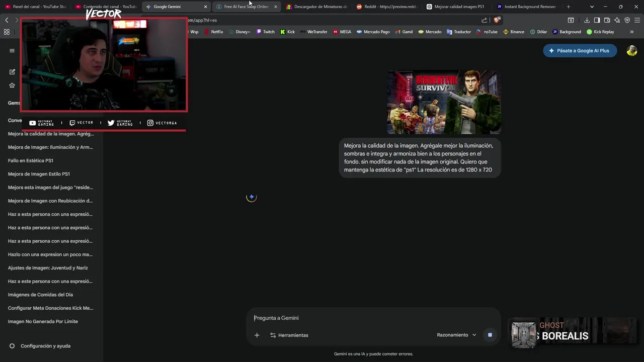This screenshot has width=644, height=362.
Task: Open conversation 'Mejora de Imagen Estilo PS1'
Action: [x=39, y=174]
